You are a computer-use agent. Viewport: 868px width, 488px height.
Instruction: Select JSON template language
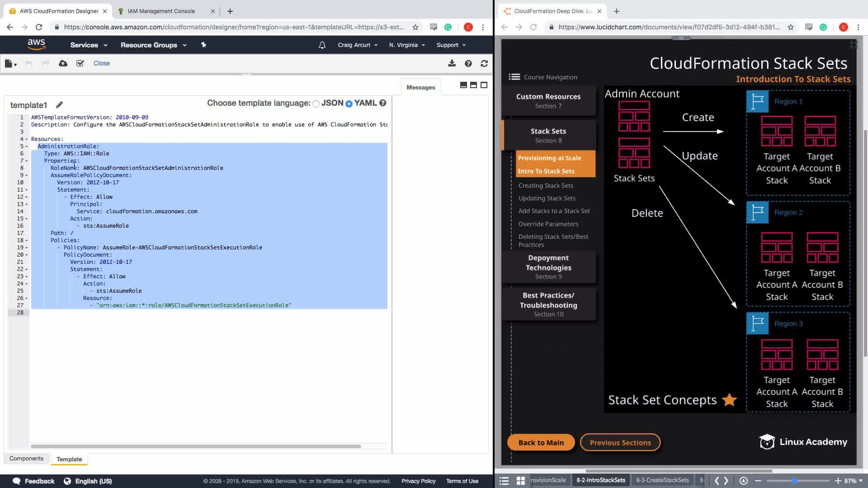pyautogui.click(x=316, y=104)
